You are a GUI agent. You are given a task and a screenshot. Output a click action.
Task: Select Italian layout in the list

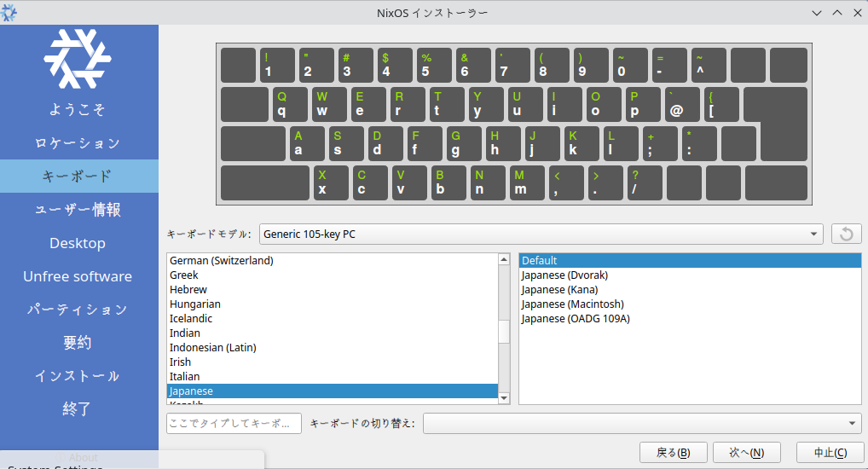[x=333, y=376]
